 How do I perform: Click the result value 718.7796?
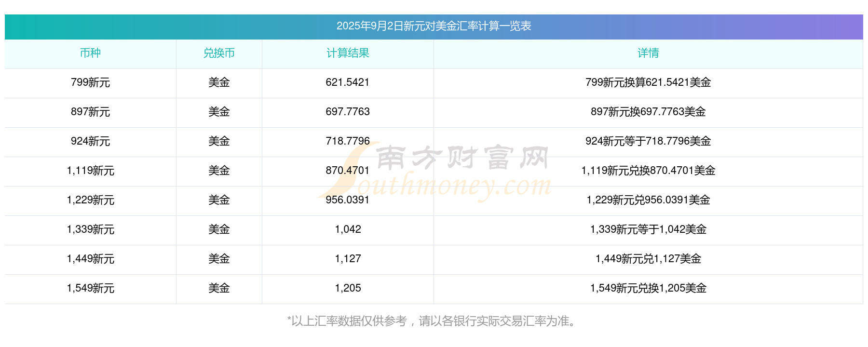point(348,141)
